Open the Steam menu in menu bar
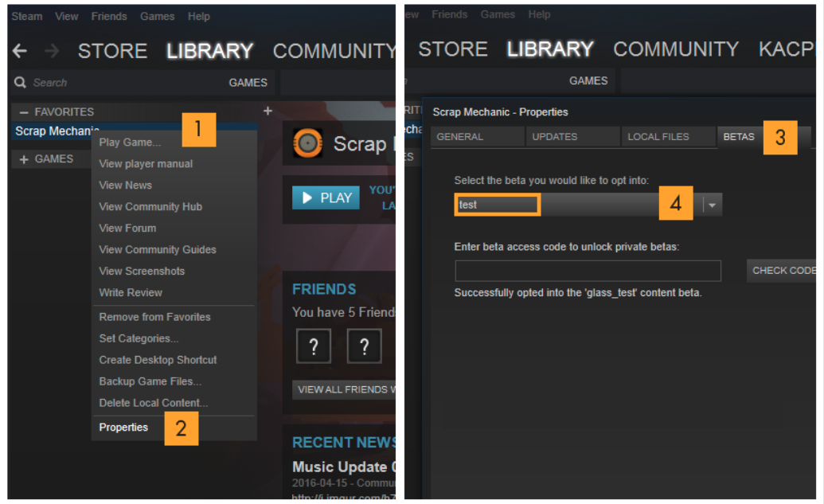Screen dimensions: 824x504 pyautogui.click(x=27, y=16)
